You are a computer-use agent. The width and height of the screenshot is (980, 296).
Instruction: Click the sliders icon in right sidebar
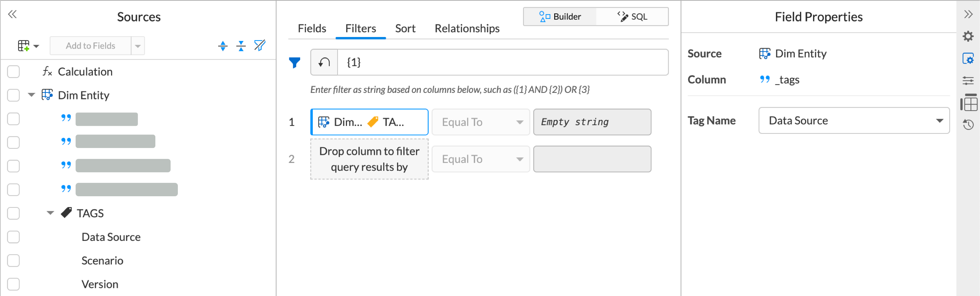click(x=968, y=81)
